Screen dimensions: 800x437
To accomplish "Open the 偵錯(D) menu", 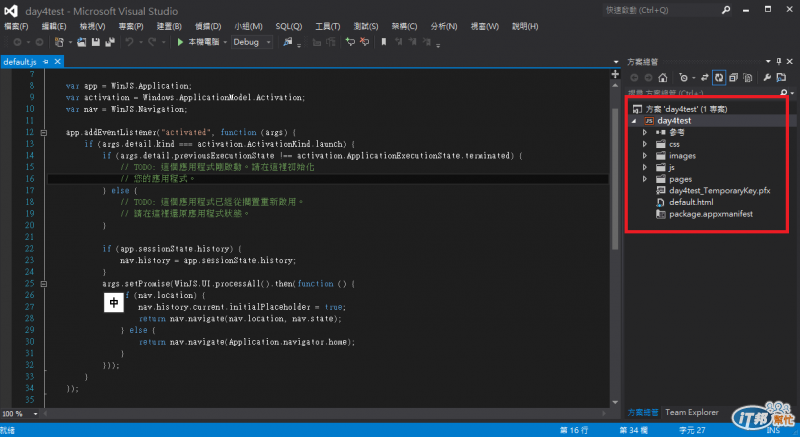I will click(x=208, y=27).
